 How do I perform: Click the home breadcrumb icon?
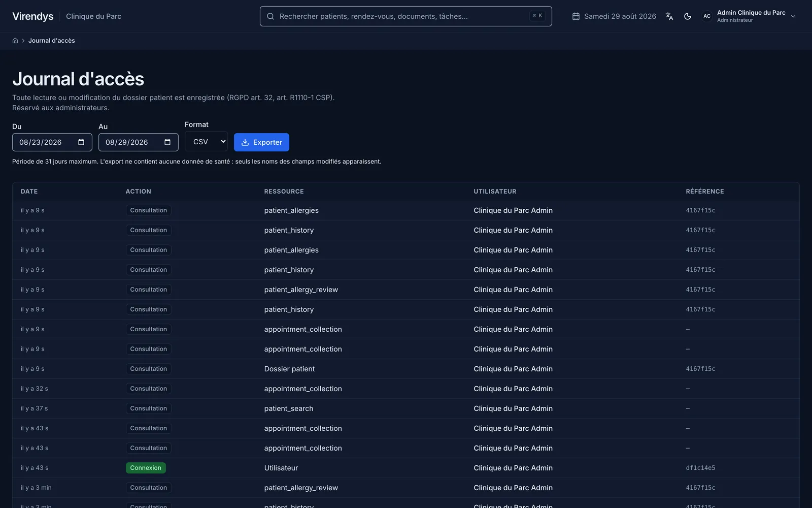pos(15,41)
